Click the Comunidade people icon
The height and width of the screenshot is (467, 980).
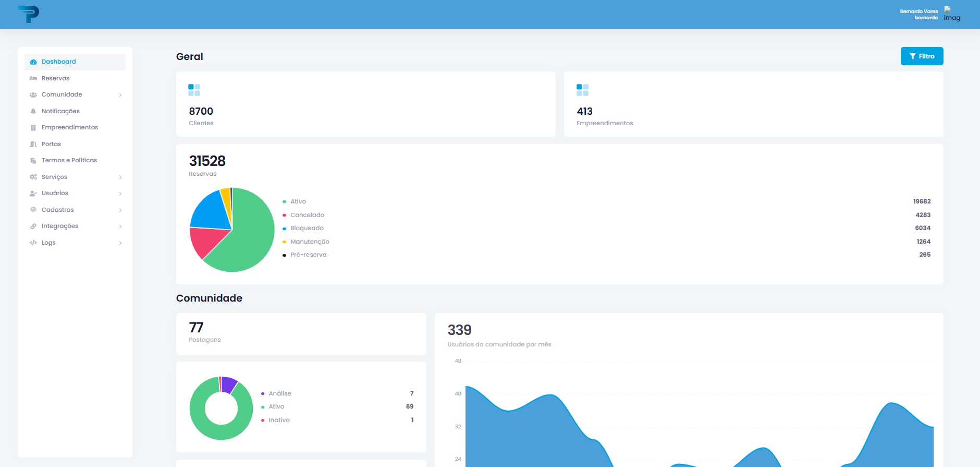pyautogui.click(x=33, y=95)
